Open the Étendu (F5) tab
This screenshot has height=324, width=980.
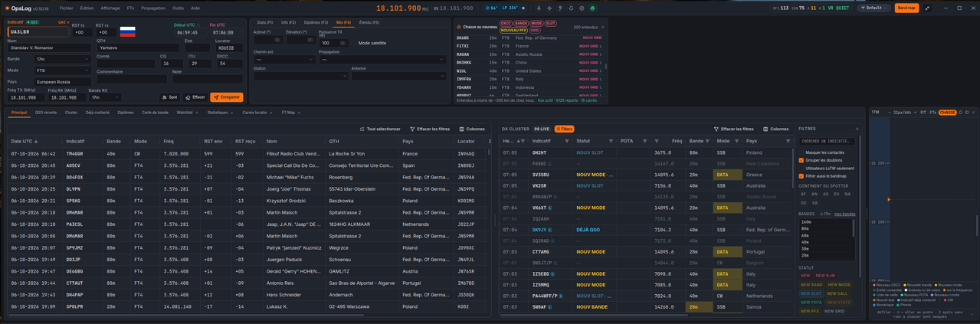pos(369,22)
